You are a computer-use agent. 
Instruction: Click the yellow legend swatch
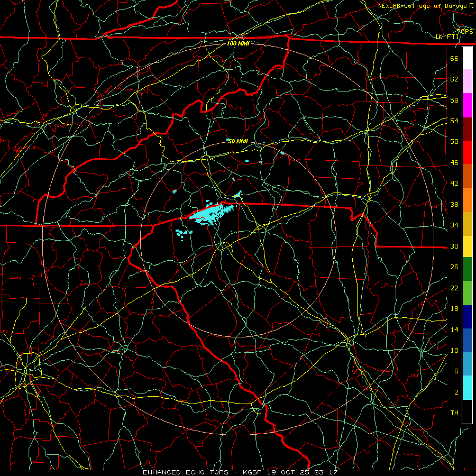pos(467,246)
